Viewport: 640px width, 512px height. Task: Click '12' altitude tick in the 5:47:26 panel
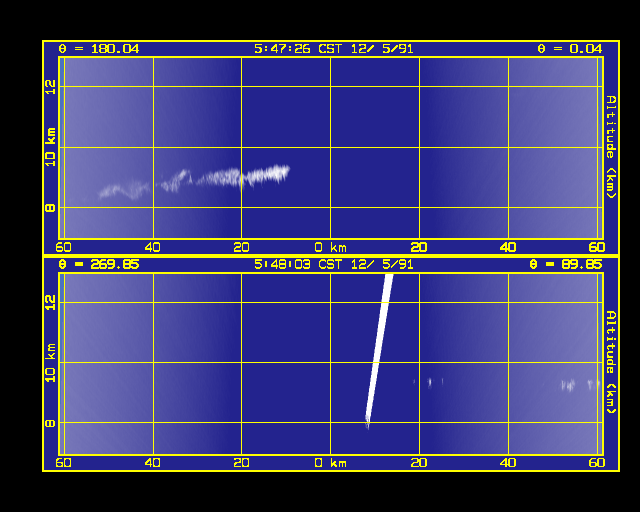pyautogui.click(x=50, y=87)
